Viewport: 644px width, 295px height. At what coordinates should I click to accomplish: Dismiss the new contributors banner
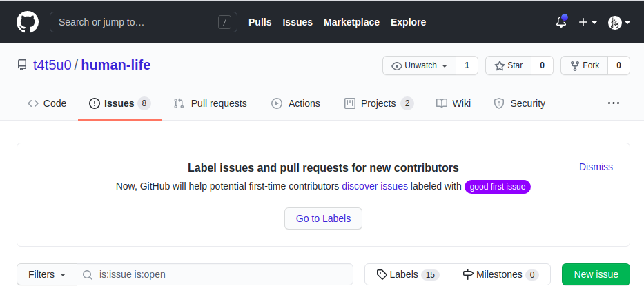pyautogui.click(x=596, y=167)
